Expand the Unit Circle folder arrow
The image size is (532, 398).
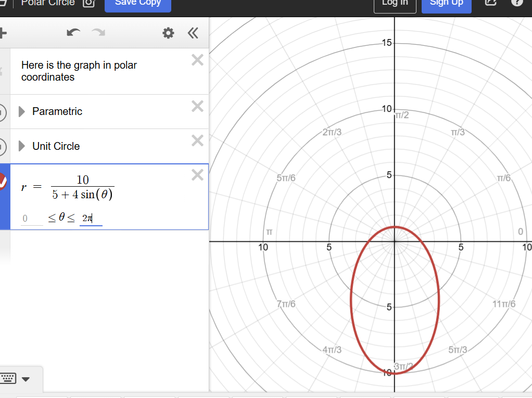(x=22, y=146)
